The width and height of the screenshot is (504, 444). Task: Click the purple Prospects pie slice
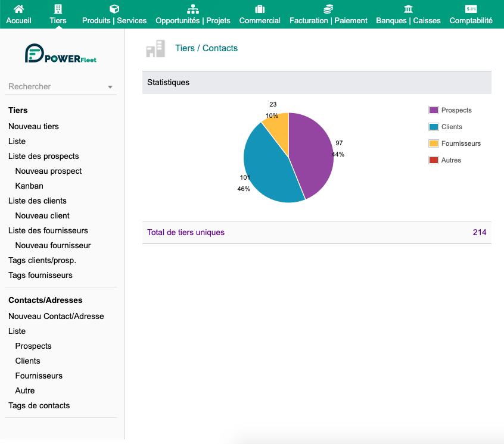(x=312, y=154)
